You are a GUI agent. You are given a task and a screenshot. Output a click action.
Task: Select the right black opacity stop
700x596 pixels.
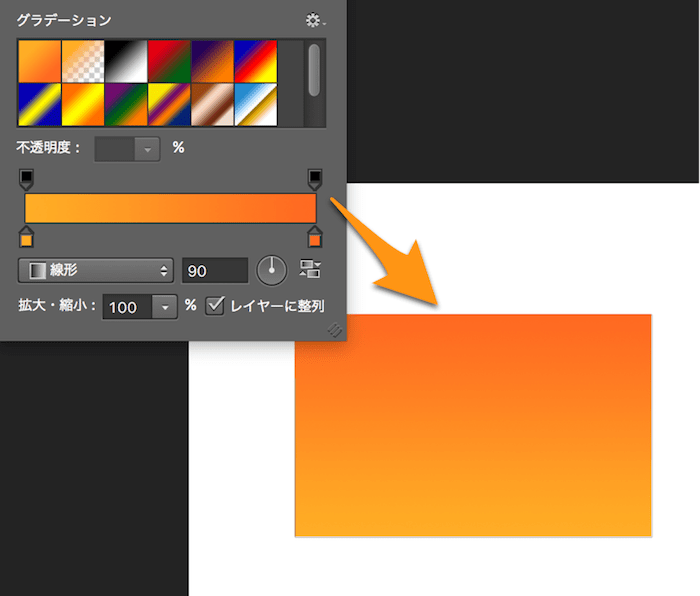[x=315, y=179]
